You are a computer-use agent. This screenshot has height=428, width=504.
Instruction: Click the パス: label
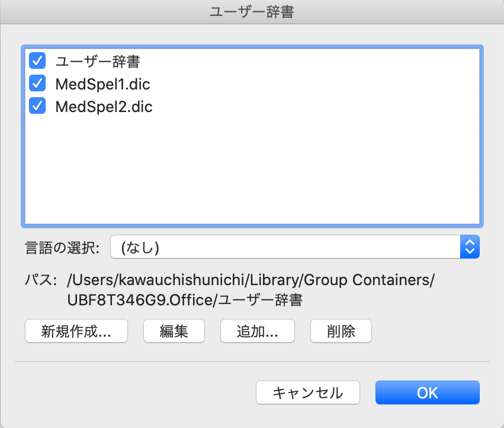tap(41, 280)
